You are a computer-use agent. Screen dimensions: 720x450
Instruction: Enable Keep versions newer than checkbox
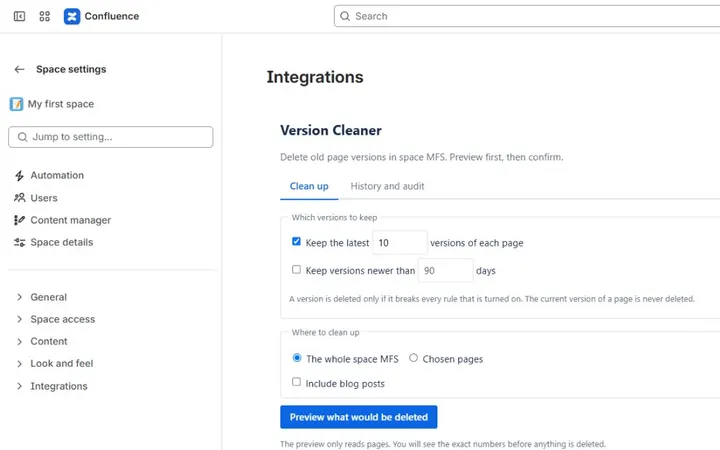(296, 270)
